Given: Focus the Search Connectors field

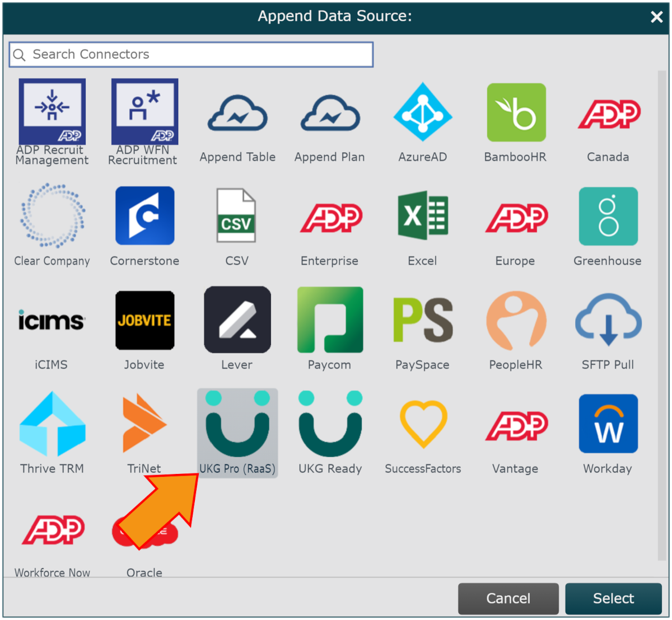Looking at the screenshot, I should tap(191, 54).
